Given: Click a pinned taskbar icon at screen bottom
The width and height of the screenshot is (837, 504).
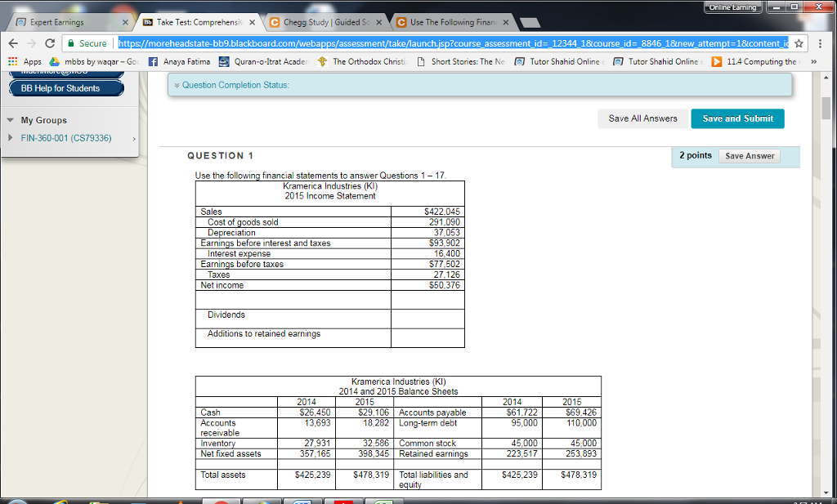Looking at the screenshot, I should (221, 499).
